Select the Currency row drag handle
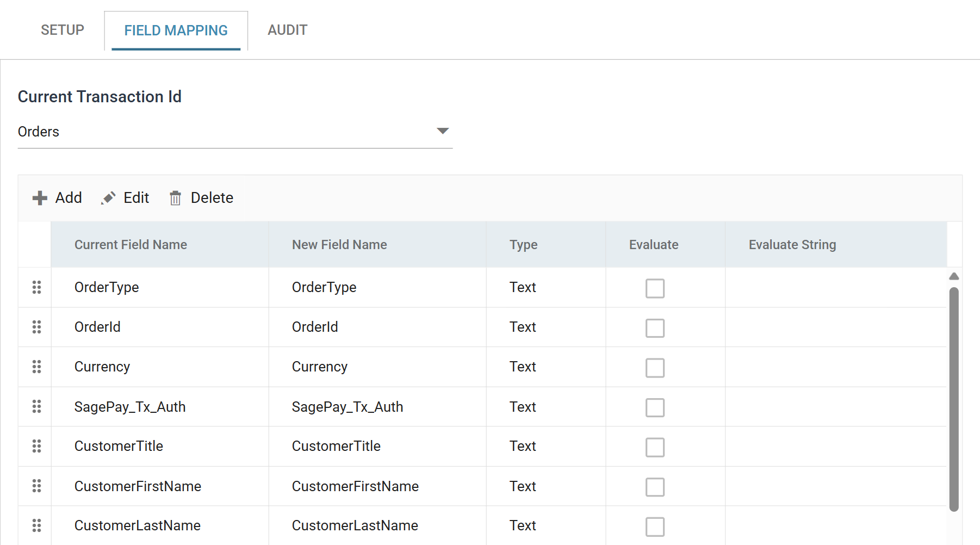The image size is (980, 545). (x=36, y=367)
